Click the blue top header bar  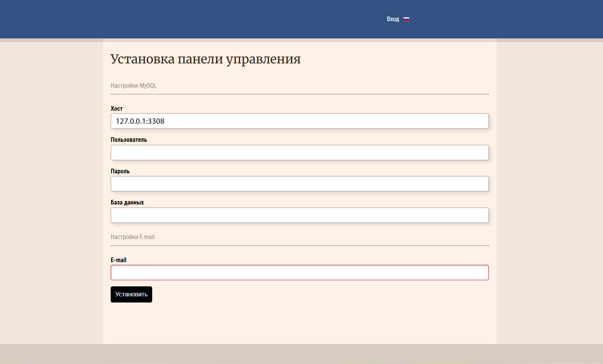tap(192, 19)
